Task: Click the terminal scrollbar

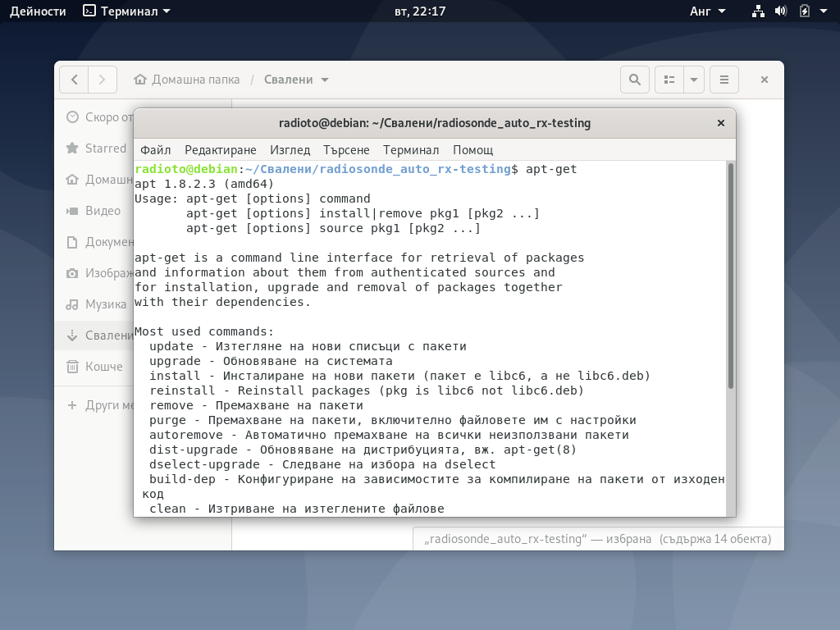Action: [x=731, y=276]
